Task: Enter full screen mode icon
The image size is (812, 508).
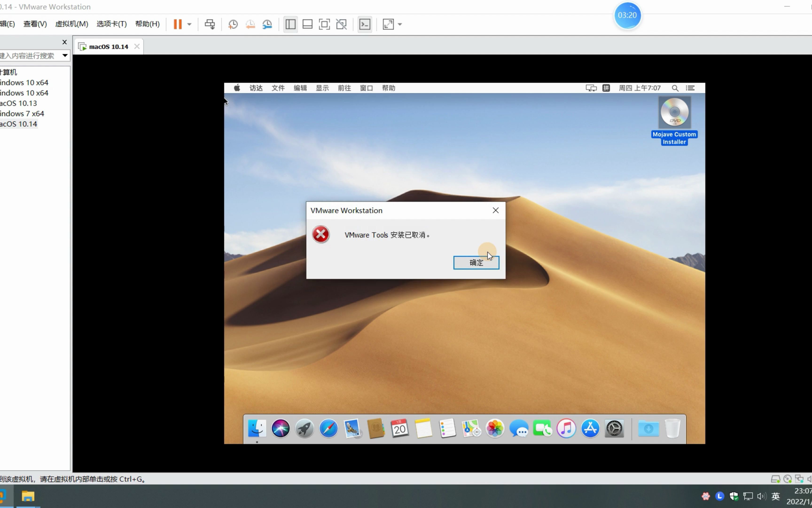Action: [x=324, y=24]
